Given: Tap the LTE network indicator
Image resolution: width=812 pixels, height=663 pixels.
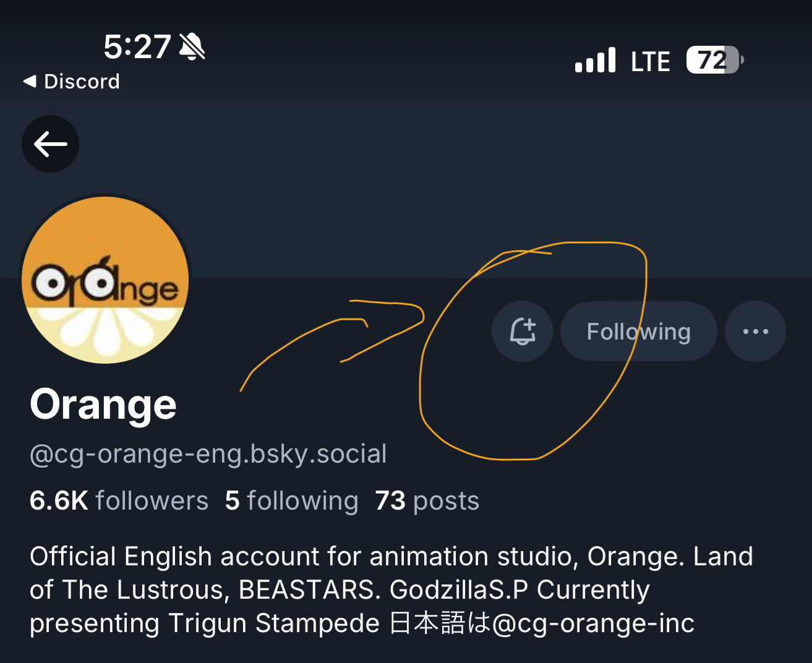Looking at the screenshot, I should pyautogui.click(x=650, y=61).
